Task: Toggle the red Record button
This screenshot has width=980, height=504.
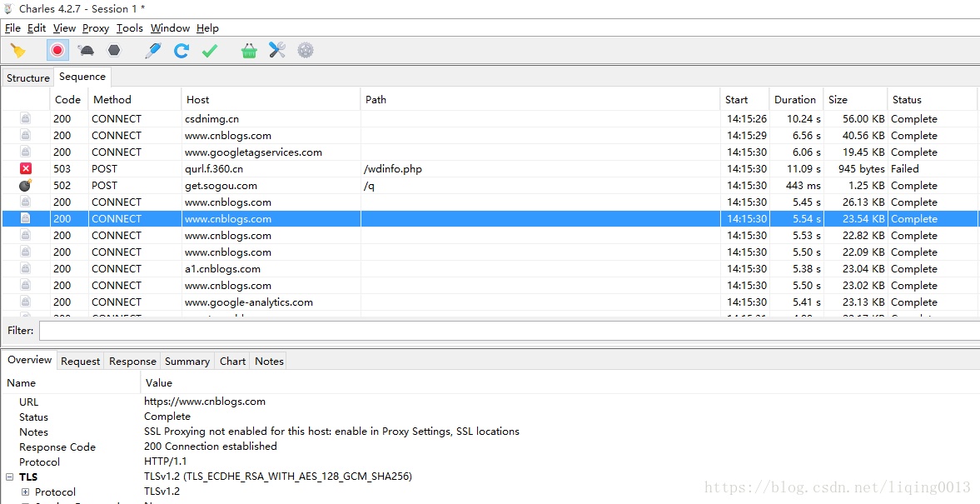Action: 57,50
